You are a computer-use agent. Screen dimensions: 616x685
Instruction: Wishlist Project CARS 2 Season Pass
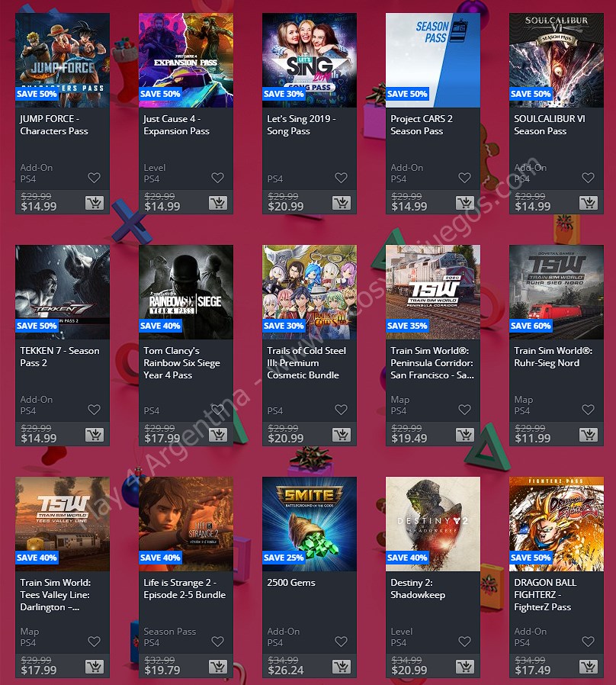coord(464,178)
